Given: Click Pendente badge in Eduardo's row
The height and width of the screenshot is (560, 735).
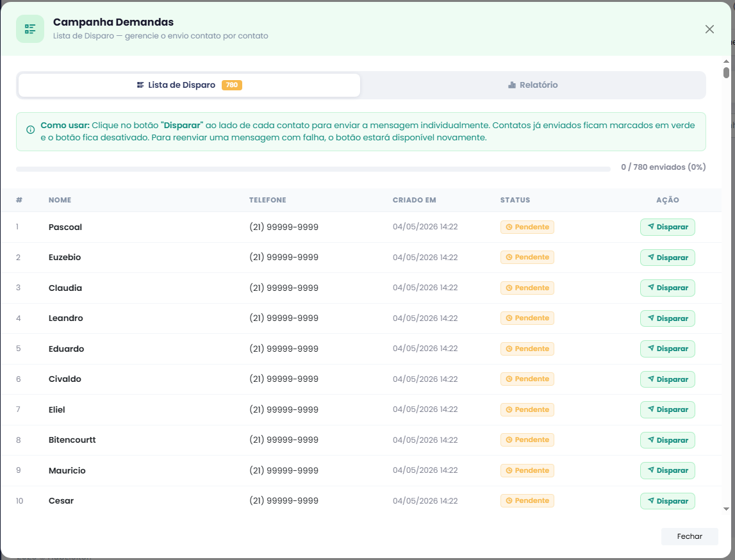Looking at the screenshot, I should click(527, 349).
